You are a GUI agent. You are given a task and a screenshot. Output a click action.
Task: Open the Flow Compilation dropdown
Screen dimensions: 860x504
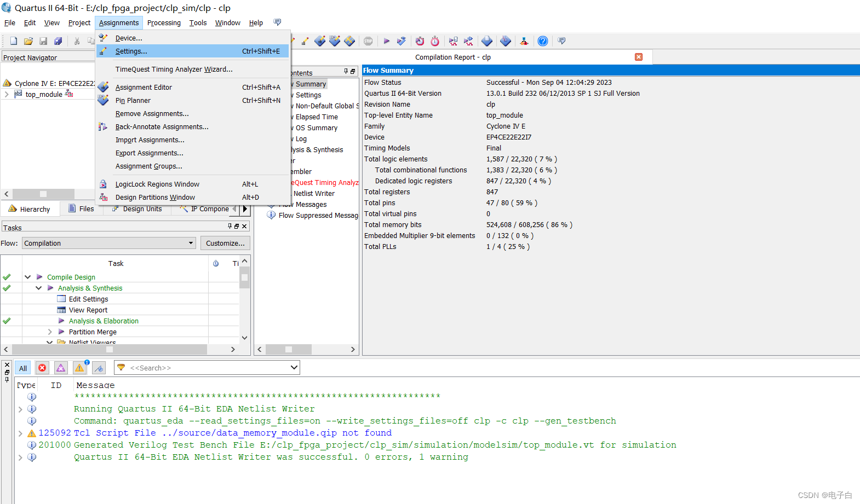pyautogui.click(x=109, y=243)
